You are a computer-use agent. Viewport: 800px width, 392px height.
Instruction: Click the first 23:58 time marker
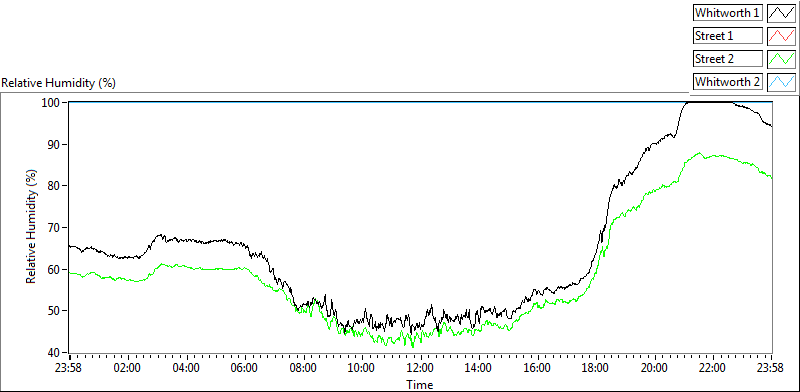(69, 367)
